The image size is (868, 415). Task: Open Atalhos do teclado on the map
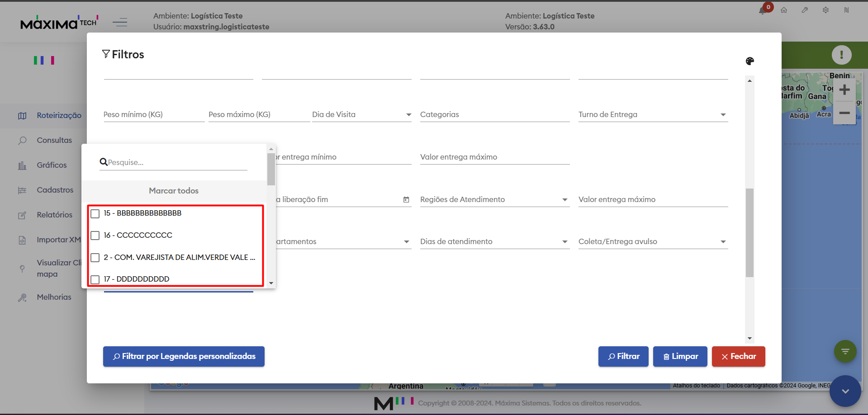point(697,386)
